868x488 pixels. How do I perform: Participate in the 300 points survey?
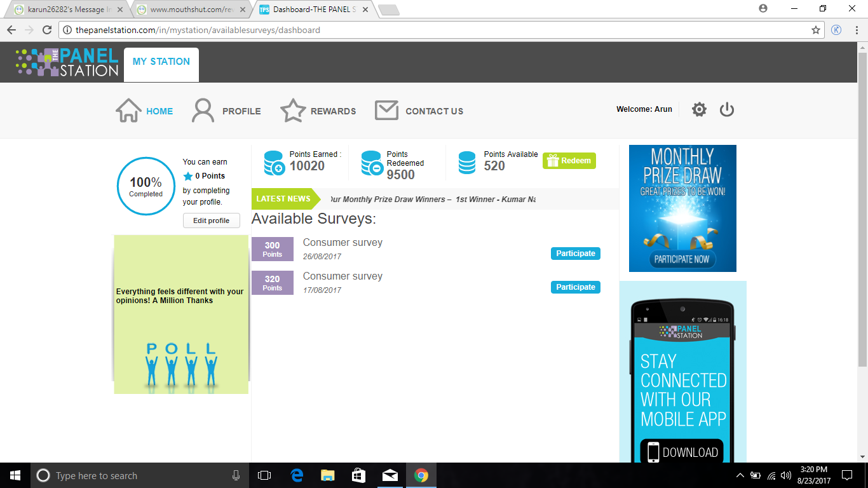tap(575, 254)
